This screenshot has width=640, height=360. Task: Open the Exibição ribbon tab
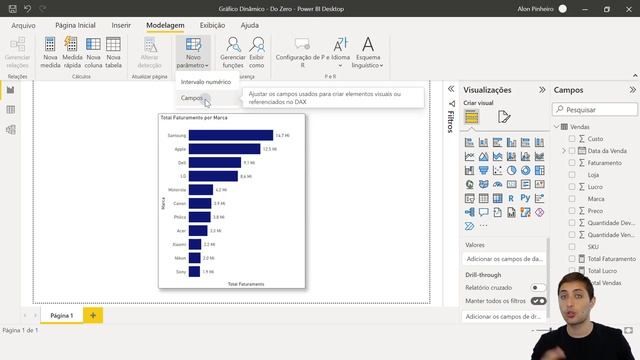point(212,25)
